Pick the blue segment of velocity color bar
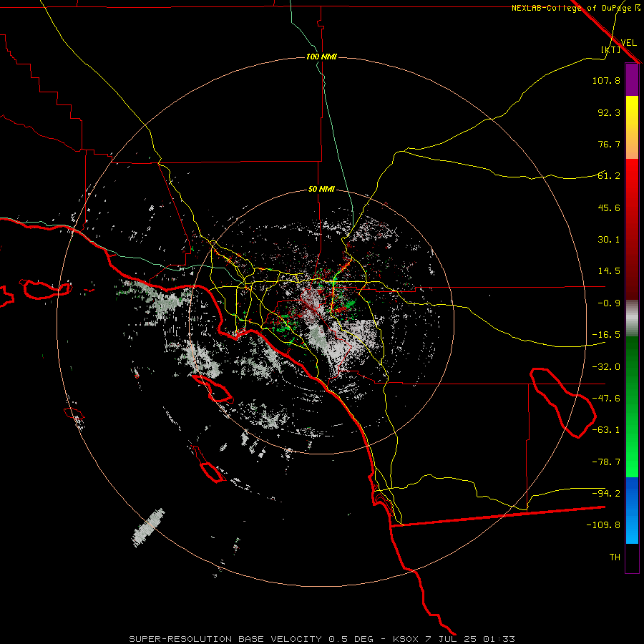The height and width of the screenshot is (644, 644). [632, 510]
